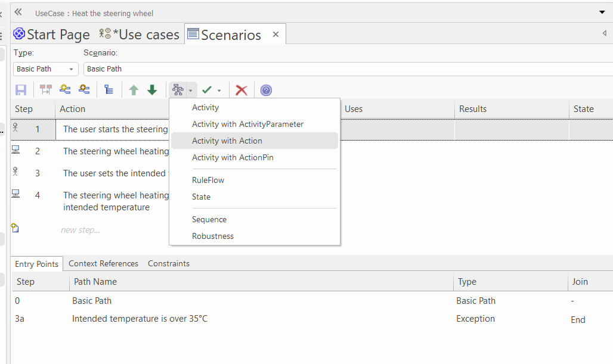The width and height of the screenshot is (613, 364).
Task: Select Activity with Action menu item
Action: tap(227, 141)
